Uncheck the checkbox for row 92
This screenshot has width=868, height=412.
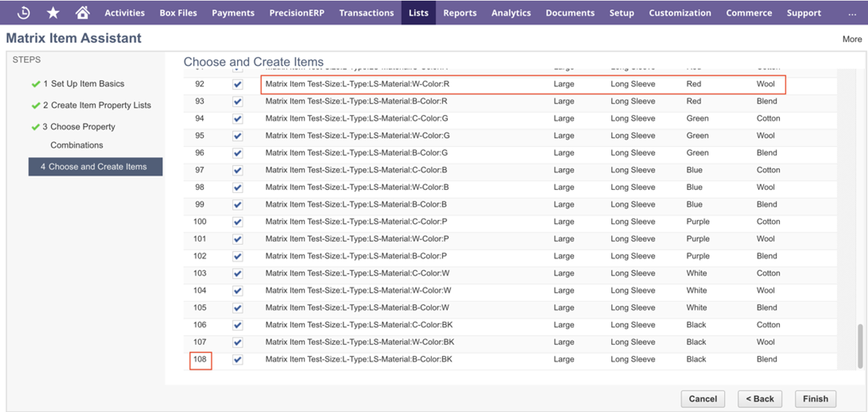point(237,84)
